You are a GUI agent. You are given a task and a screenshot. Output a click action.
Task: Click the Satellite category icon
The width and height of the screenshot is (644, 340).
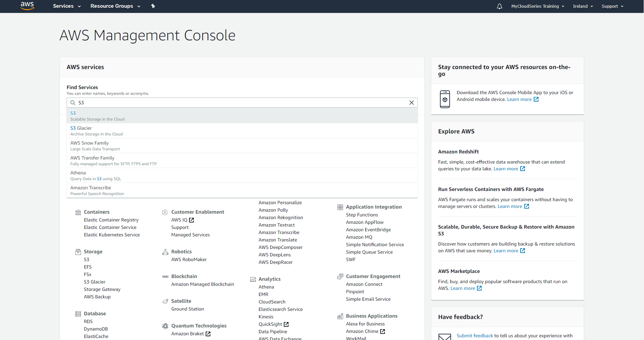pyautogui.click(x=165, y=301)
